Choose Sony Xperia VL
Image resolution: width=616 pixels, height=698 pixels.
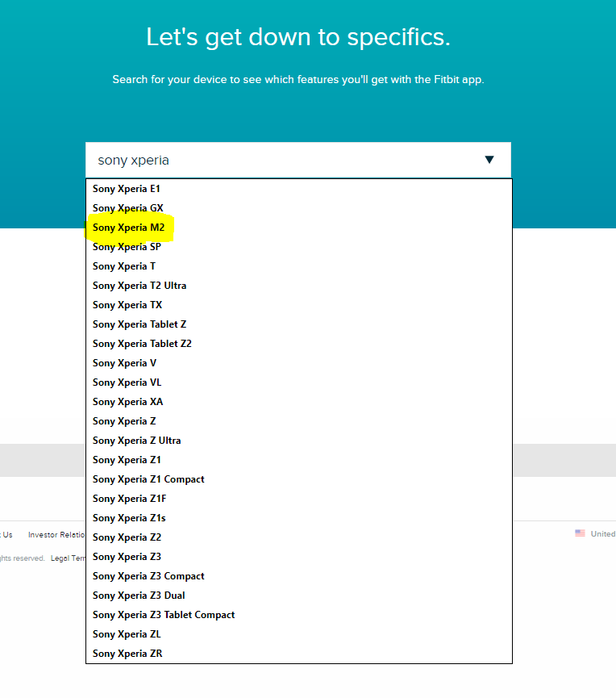(299, 382)
